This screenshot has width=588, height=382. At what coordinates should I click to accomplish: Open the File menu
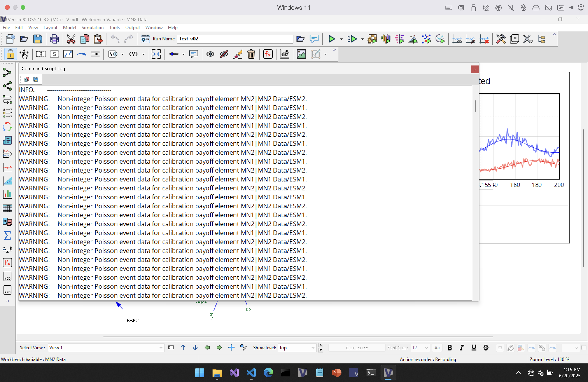coord(6,27)
